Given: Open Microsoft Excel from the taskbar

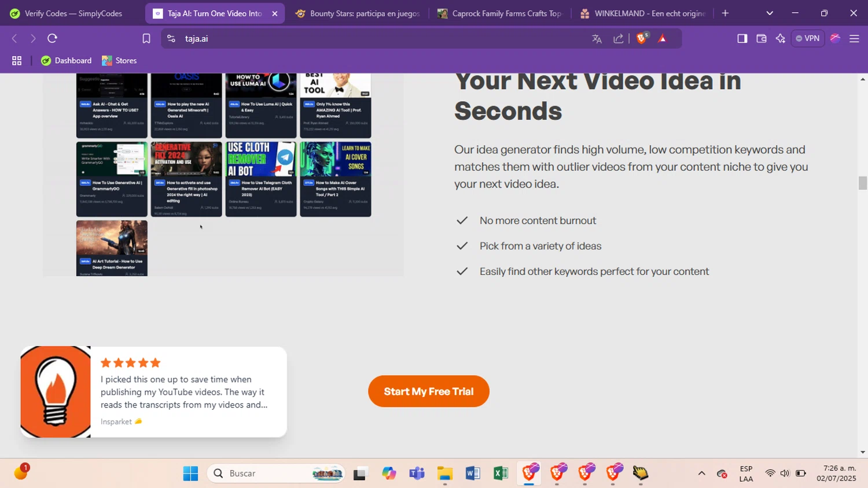Looking at the screenshot, I should point(501,474).
